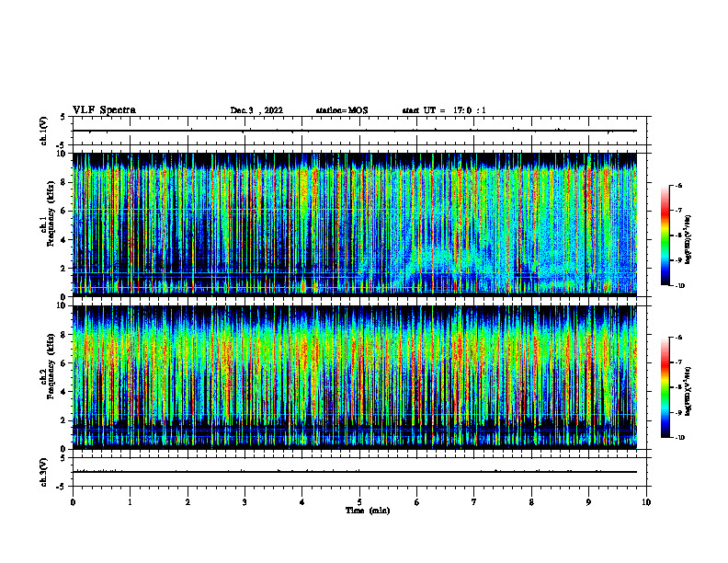The width and height of the screenshot is (728, 563).
Task: Click the time axis tick label "10"
Action: click(646, 502)
